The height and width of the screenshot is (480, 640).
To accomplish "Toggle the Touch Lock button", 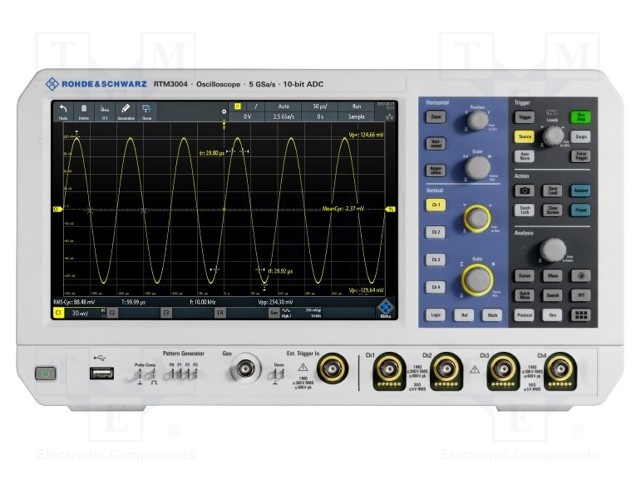I will pyautogui.click(x=524, y=210).
